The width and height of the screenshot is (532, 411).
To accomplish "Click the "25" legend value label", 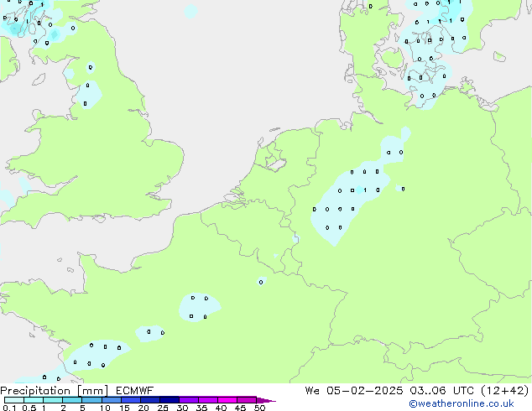I will point(163,408).
